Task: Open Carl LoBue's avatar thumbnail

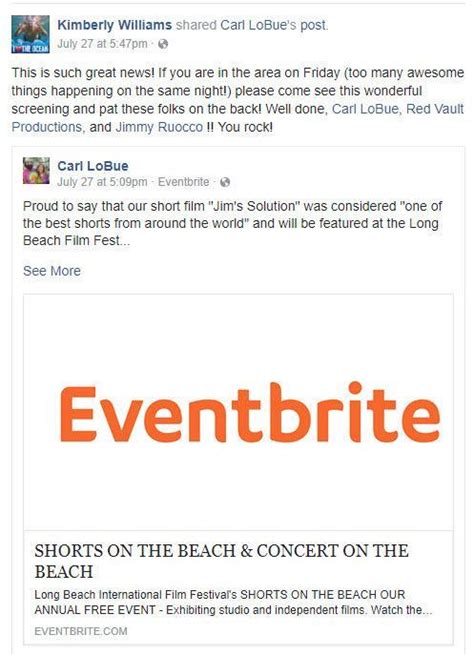Action: pyautogui.click(x=36, y=170)
